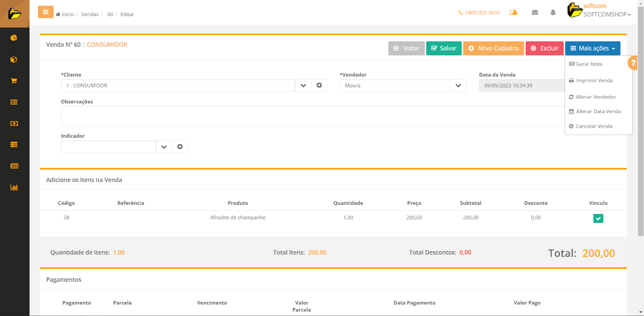Click the hamburger menu toggle button

coord(45,12)
